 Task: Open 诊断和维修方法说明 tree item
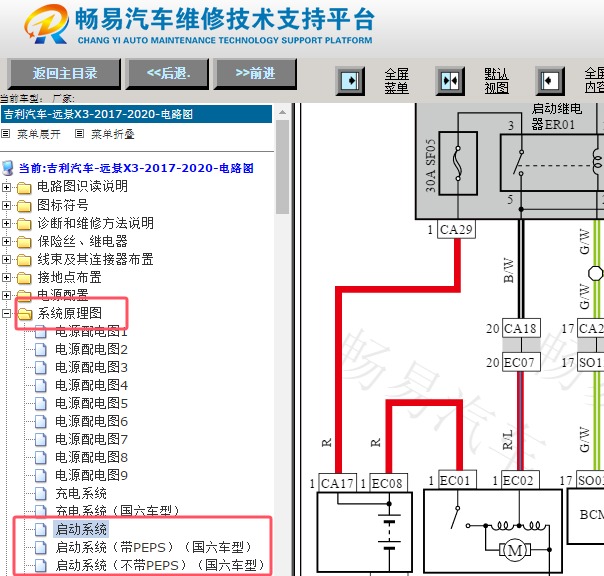[x=96, y=223]
